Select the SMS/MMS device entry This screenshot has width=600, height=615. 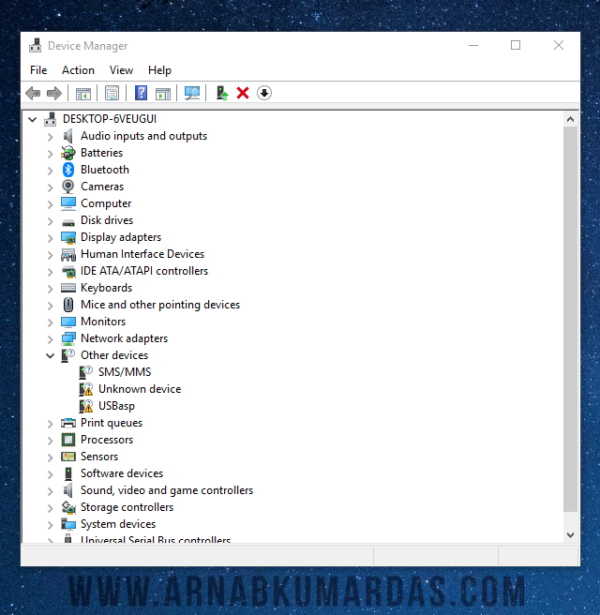(x=124, y=372)
